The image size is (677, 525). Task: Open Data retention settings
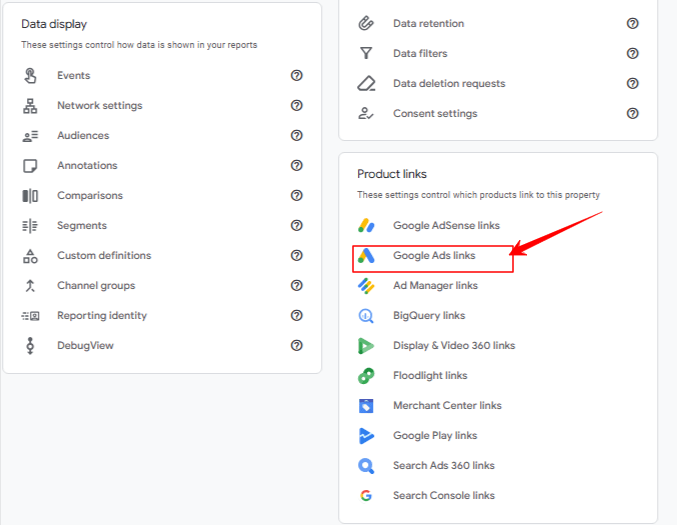click(x=429, y=23)
